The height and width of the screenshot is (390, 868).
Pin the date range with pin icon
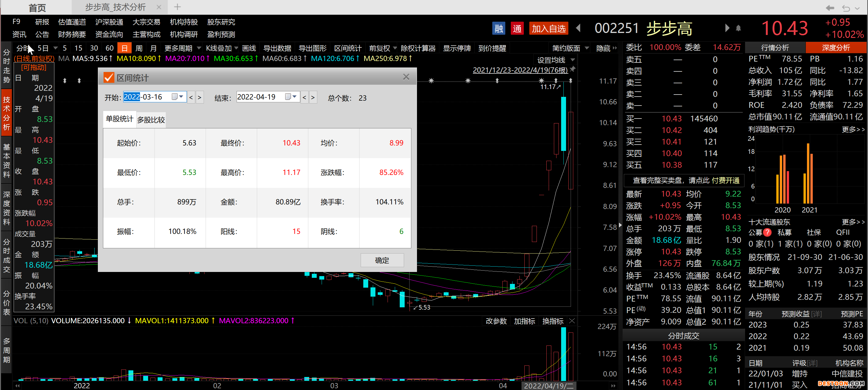pos(572,69)
